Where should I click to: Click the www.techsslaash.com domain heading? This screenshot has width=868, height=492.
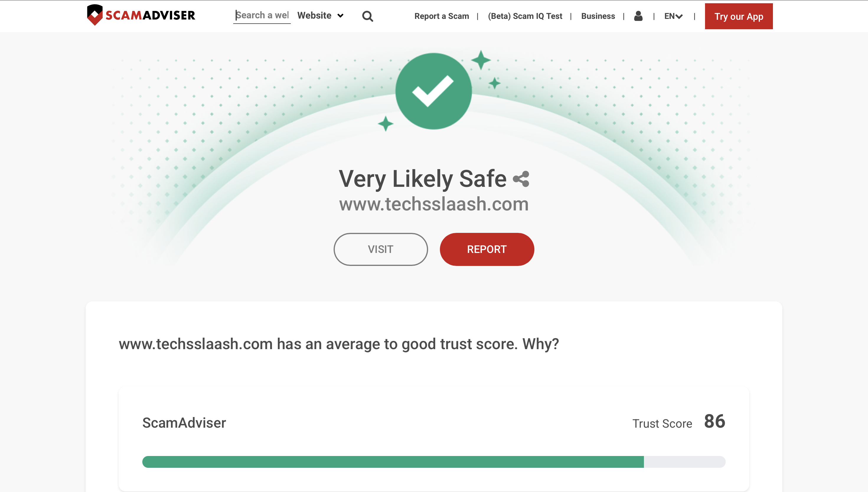click(434, 203)
